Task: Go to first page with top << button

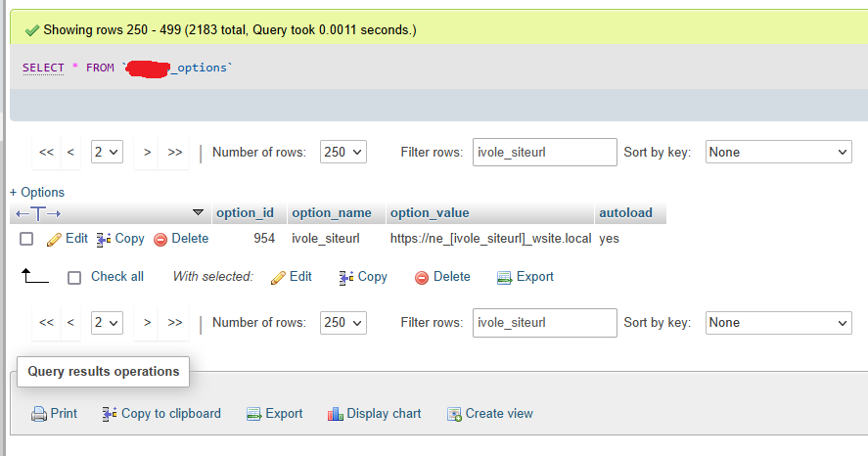Action: (47, 153)
